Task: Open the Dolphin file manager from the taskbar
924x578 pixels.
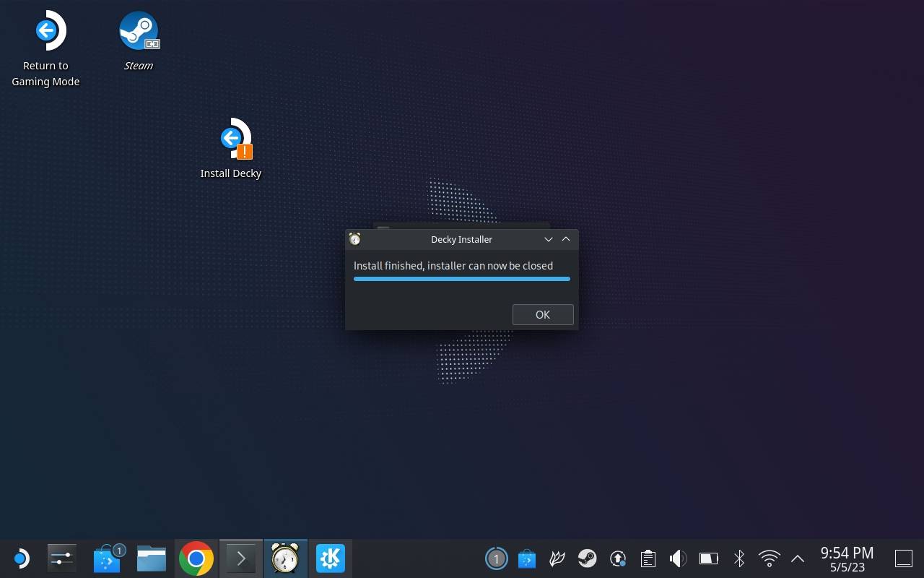Action: [152, 558]
